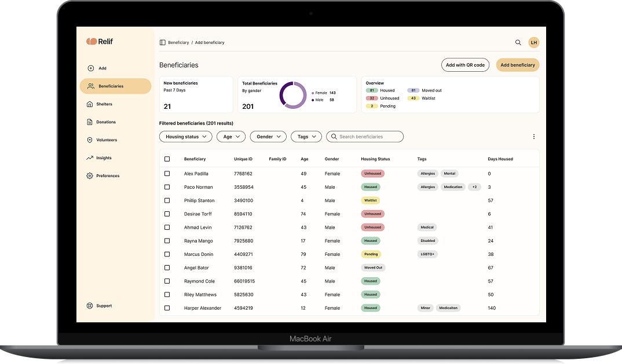This screenshot has width=622, height=364.
Task: Click the Add beneficiary button
Action: pos(518,65)
